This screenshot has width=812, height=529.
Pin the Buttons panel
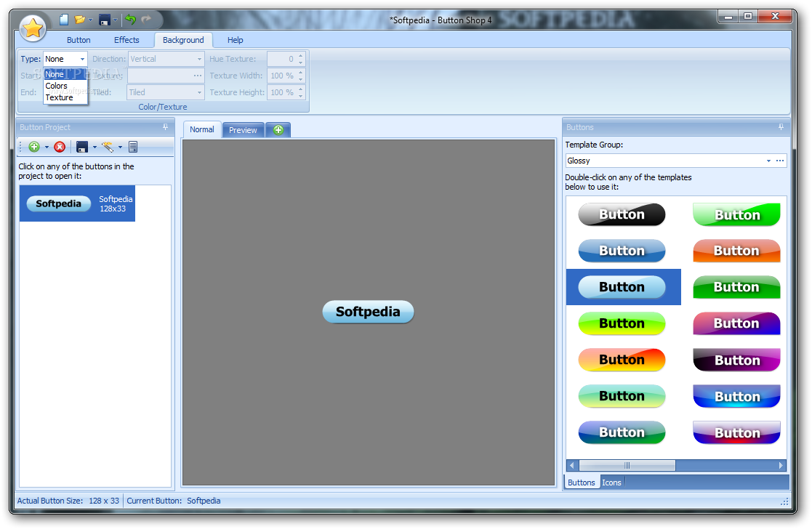[x=781, y=127]
